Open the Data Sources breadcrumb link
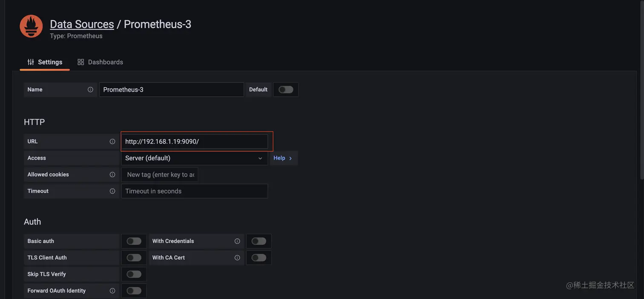 pos(82,24)
